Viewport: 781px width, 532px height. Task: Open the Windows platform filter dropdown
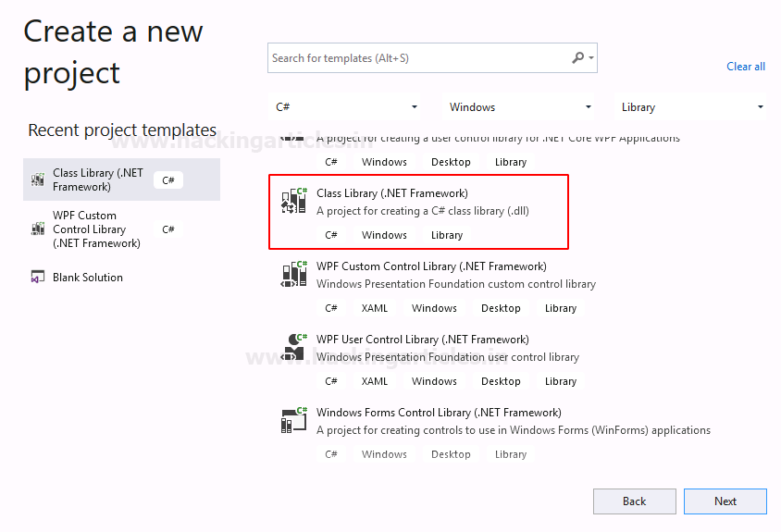pos(518,107)
